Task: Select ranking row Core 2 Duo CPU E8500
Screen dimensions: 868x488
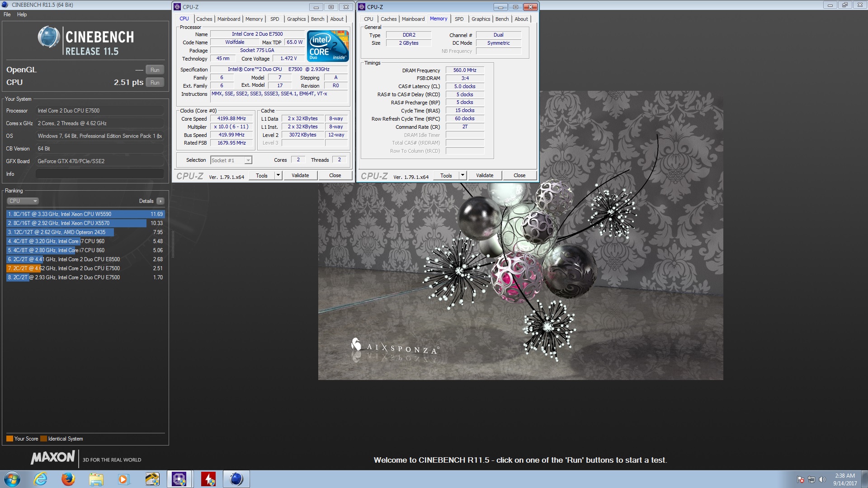Action: click(x=85, y=259)
